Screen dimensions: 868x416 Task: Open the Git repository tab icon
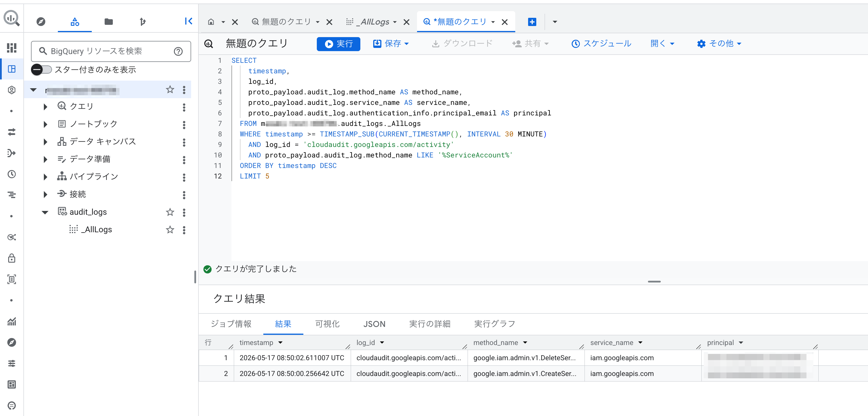[143, 22]
